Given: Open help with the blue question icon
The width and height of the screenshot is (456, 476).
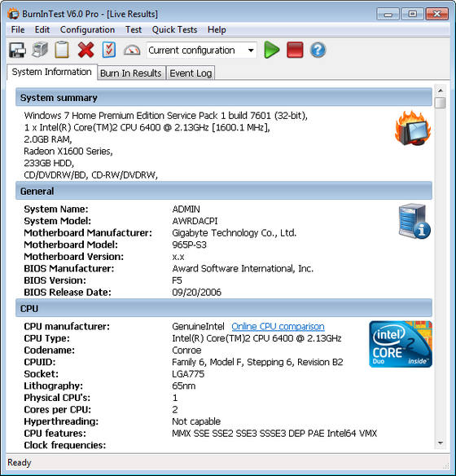Looking at the screenshot, I should 318,50.
